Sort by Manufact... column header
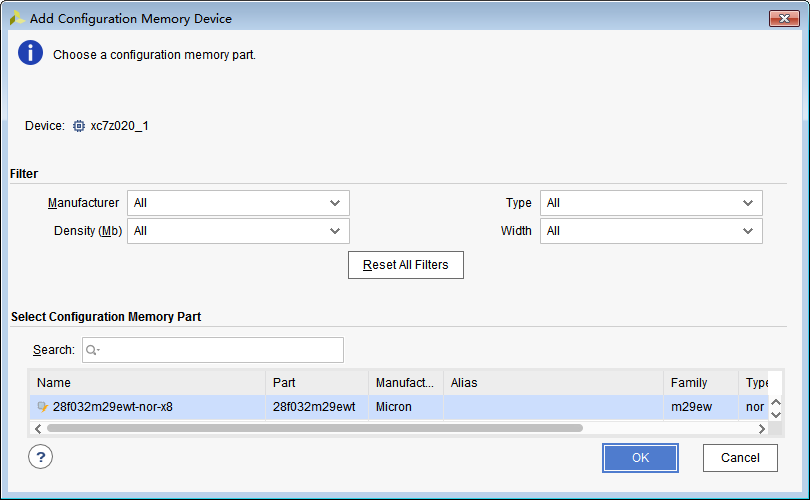810x500 pixels. point(406,383)
